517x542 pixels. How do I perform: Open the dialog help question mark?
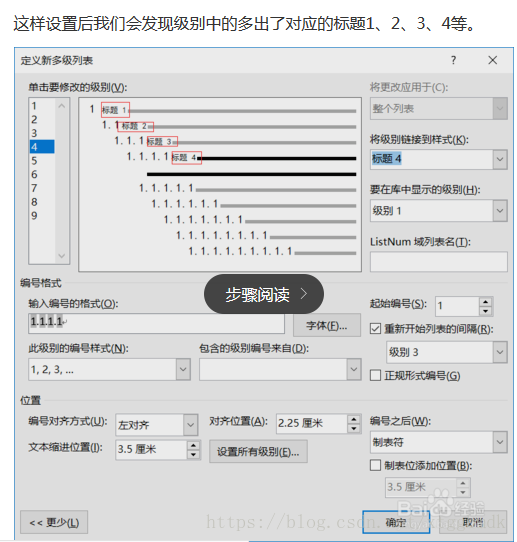(453, 60)
